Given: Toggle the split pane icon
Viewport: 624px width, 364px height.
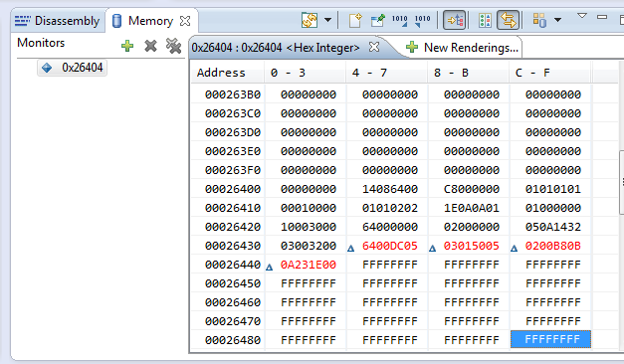Looking at the screenshot, I should 485,20.
